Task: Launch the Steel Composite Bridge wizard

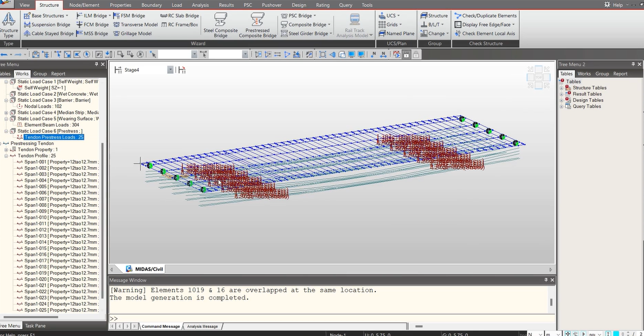Action: (220, 25)
